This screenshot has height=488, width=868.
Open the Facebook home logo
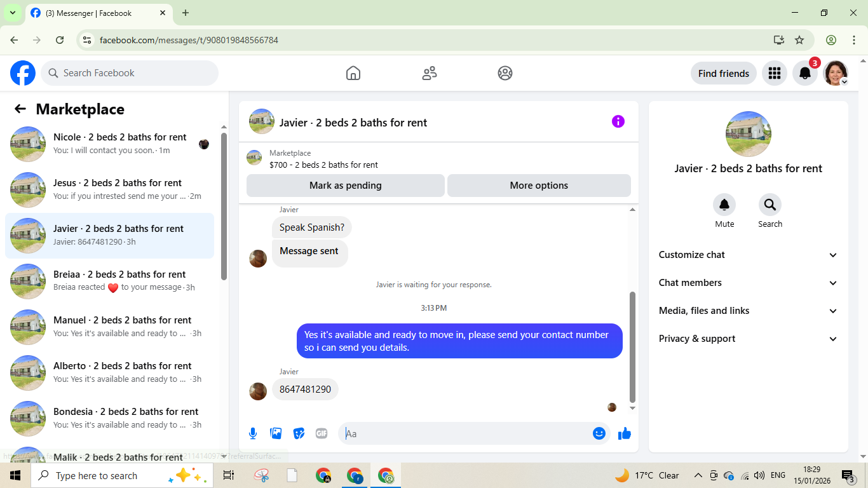pyautogui.click(x=23, y=73)
